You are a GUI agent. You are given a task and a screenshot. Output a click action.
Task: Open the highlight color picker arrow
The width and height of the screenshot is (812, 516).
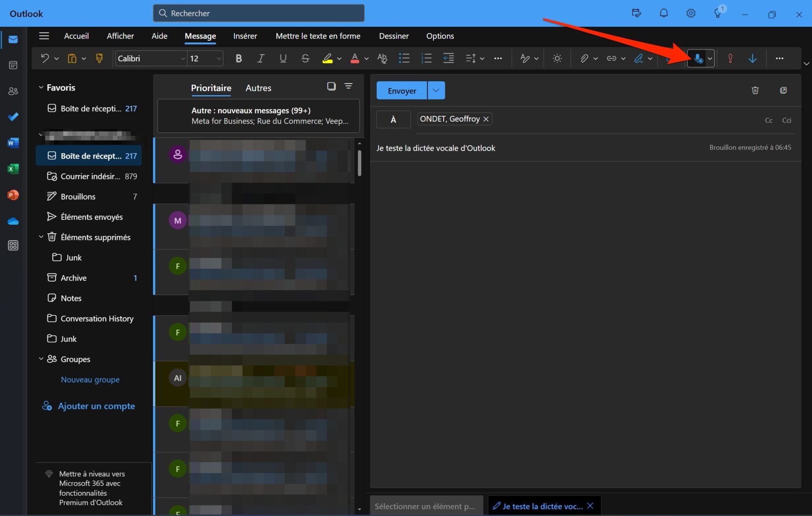339,58
